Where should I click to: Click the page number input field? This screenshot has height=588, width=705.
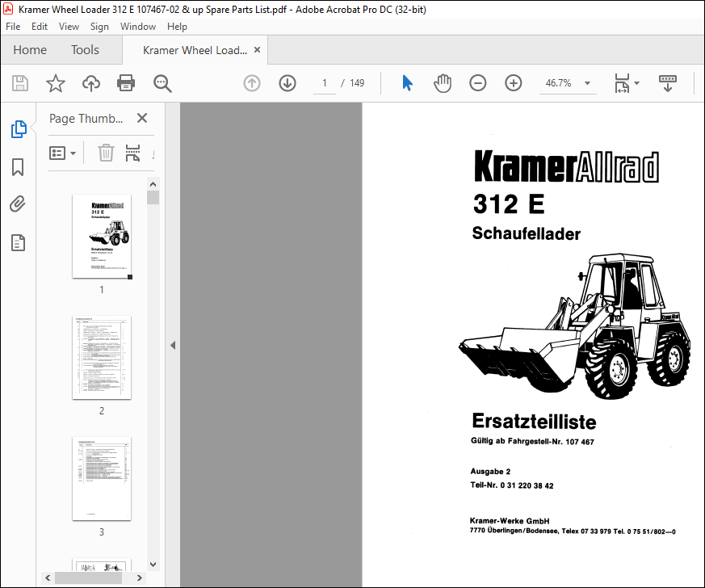[x=324, y=83]
